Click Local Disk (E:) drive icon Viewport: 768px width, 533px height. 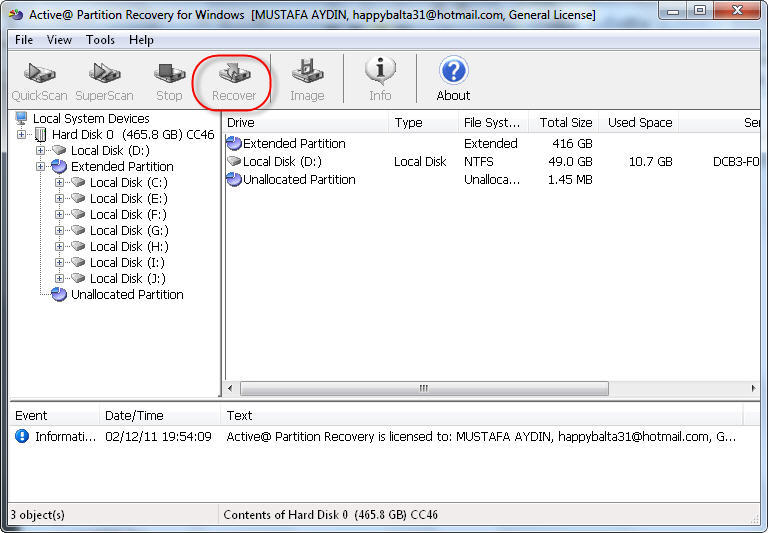pyautogui.click(x=78, y=198)
